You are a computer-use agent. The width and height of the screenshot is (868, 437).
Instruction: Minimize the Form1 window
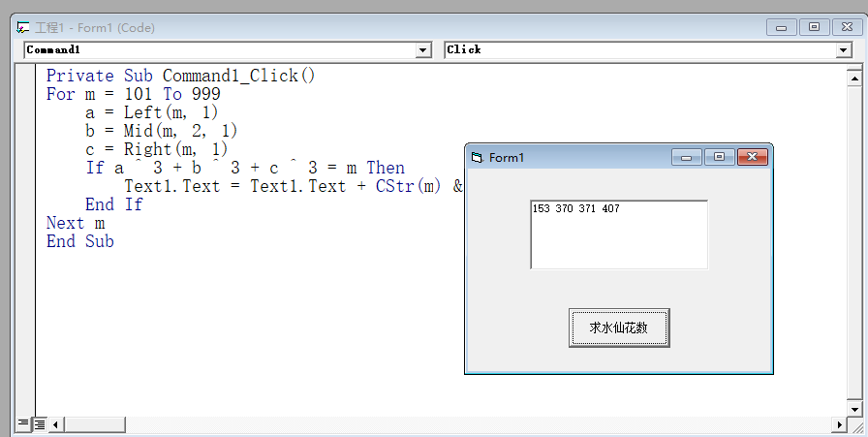[x=687, y=157]
